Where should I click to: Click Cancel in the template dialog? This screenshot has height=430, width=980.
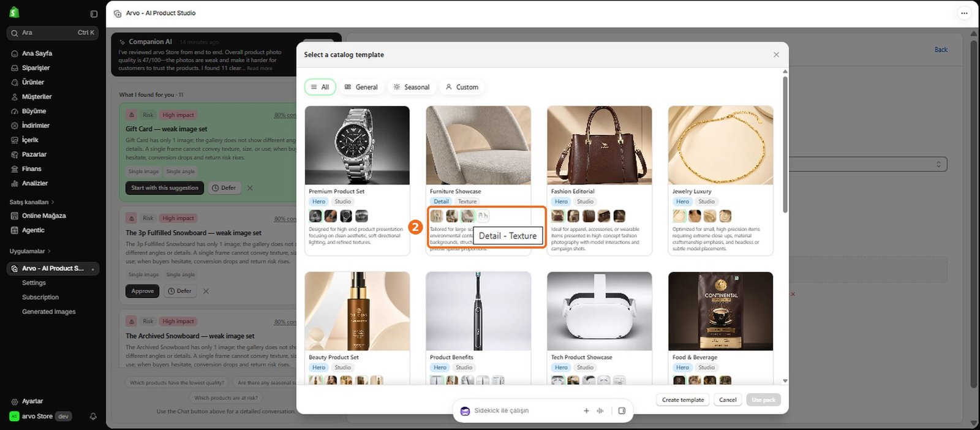[728, 400]
